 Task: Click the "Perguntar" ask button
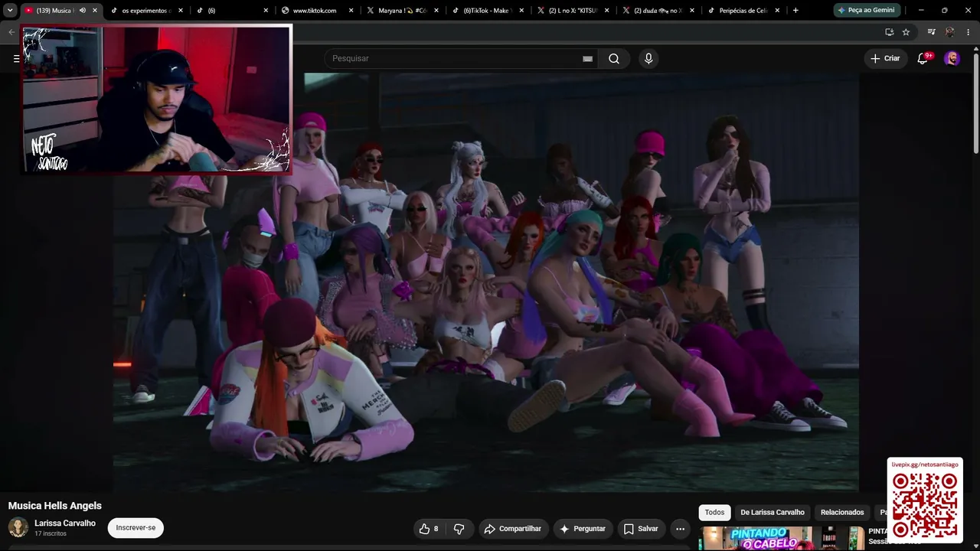click(583, 529)
